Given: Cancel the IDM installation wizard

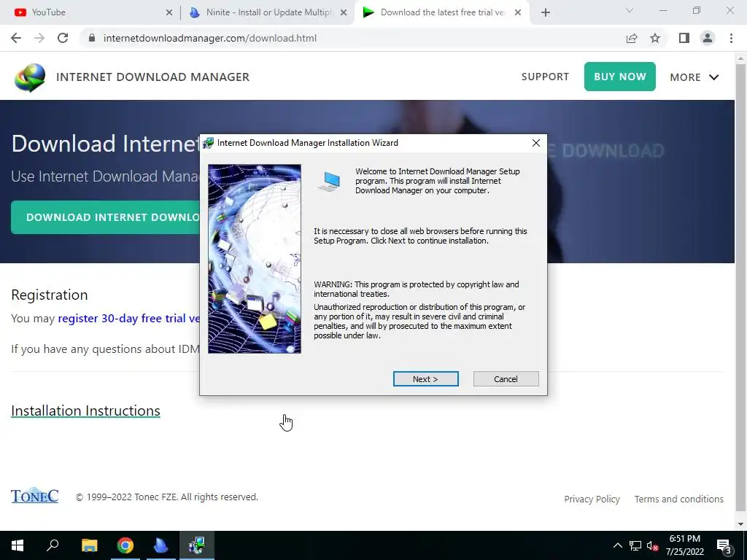Looking at the screenshot, I should (506, 379).
